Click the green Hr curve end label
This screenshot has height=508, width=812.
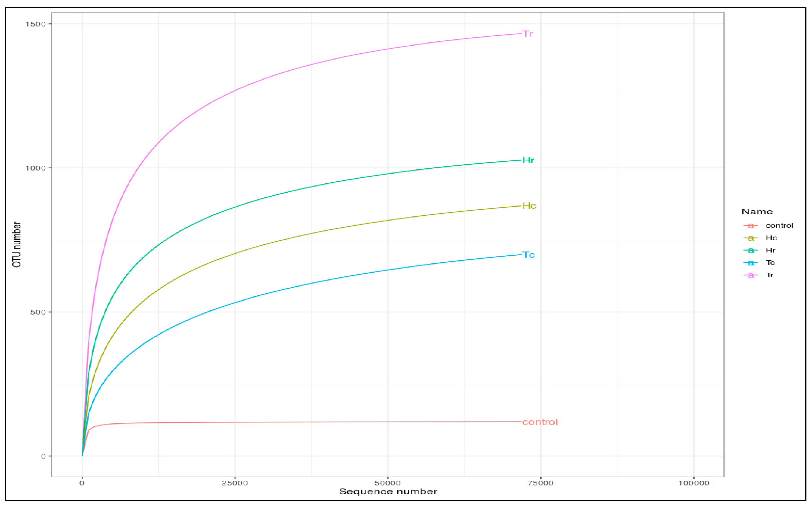[528, 160]
